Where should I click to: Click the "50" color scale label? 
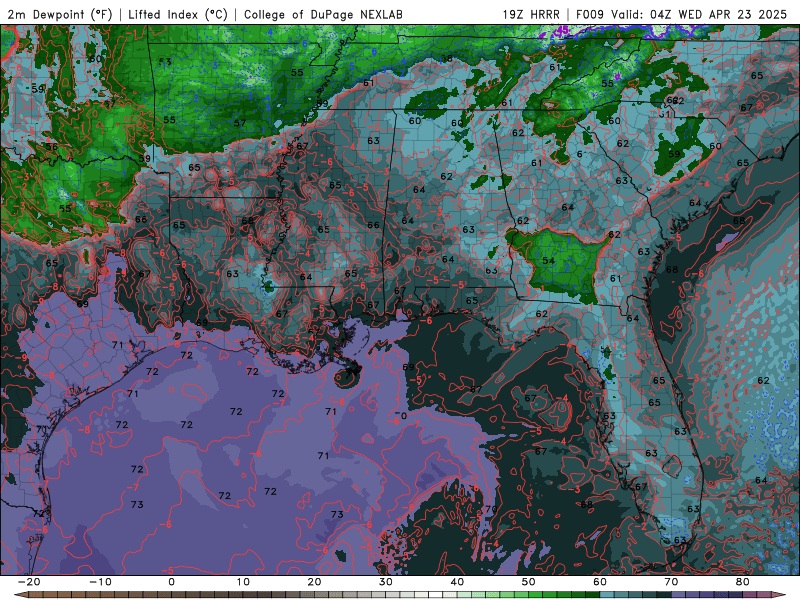(x=529, y=582)
